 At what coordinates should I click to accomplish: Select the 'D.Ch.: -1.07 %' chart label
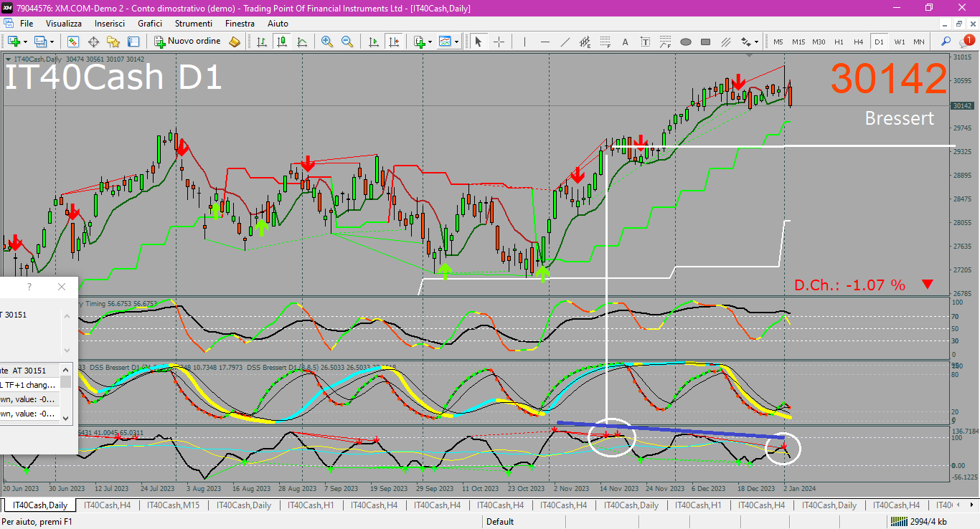click(849, 285)
